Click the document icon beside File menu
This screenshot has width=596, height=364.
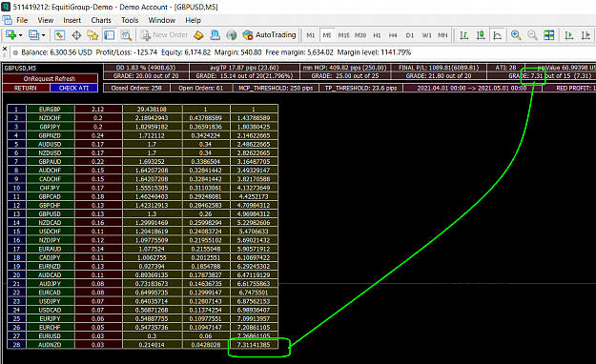tap(7, 20)
